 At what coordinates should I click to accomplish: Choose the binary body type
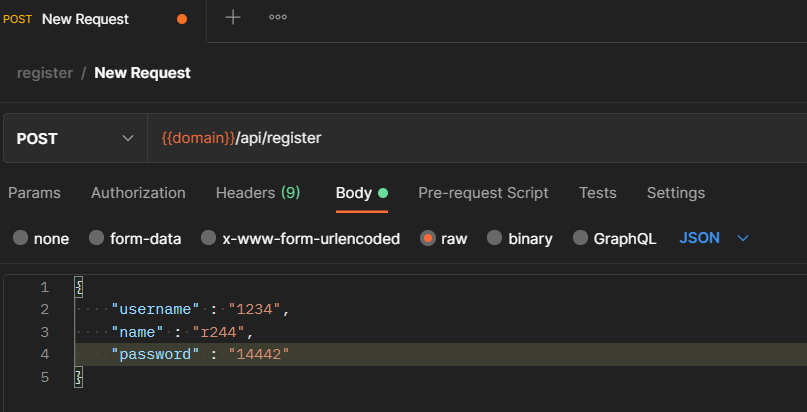(x=494, y=239)
